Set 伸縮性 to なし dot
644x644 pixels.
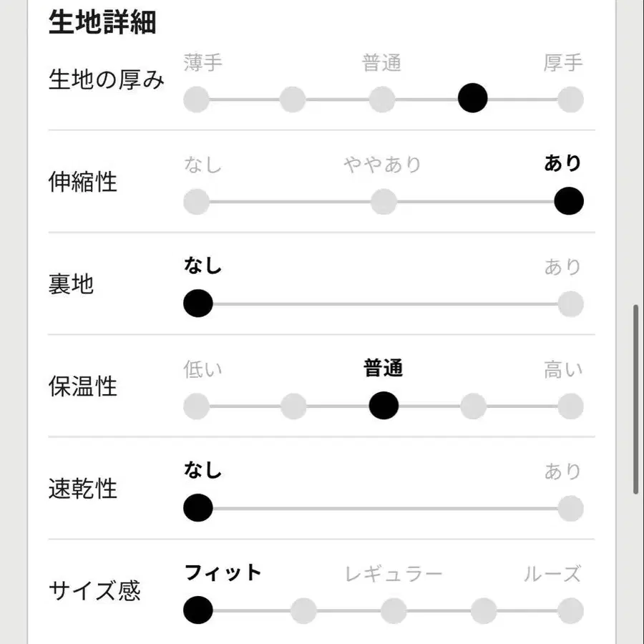[197, 201]
